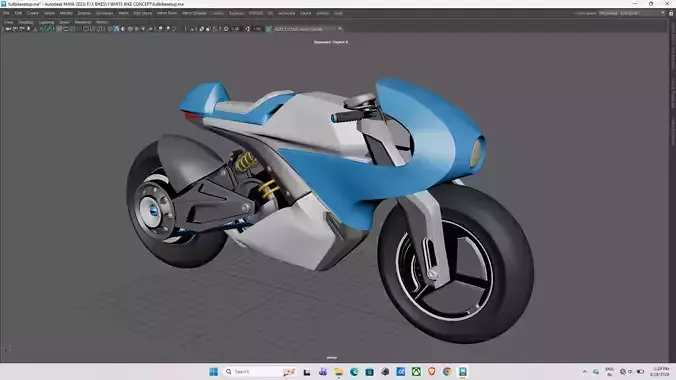Screen dimensions: 676x380
Task: Open the viewport Panels menu
Action: pos(102,22)
